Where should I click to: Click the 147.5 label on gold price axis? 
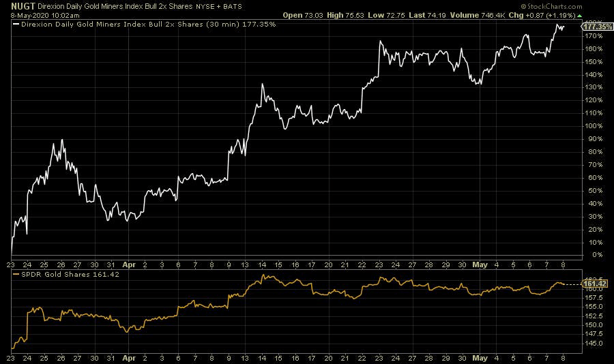(594, 334)
